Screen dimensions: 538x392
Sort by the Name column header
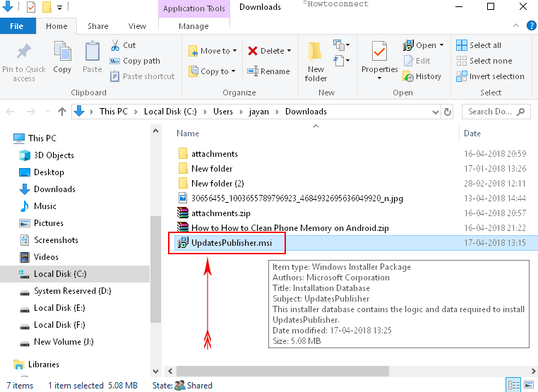coord(188,133)
